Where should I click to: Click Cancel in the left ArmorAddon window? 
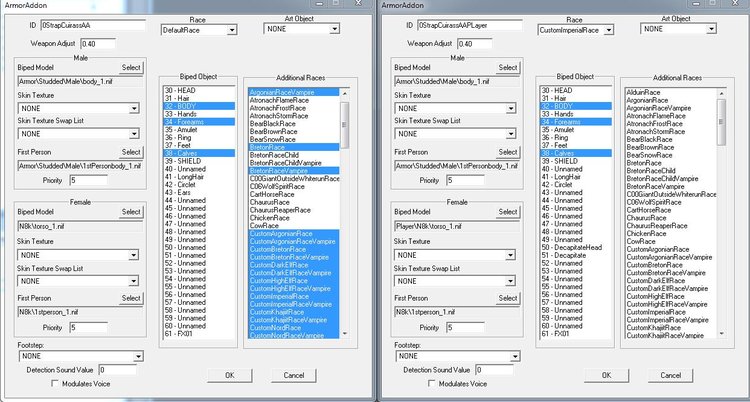pos(294,375)
